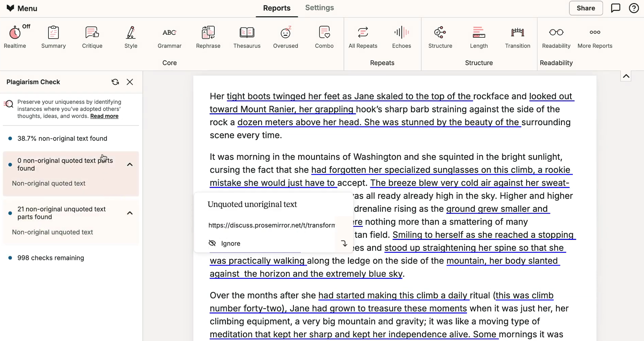Open the prosemirror source URL
644x341 pixels.
pyautogui.click(x=272, y=225)
